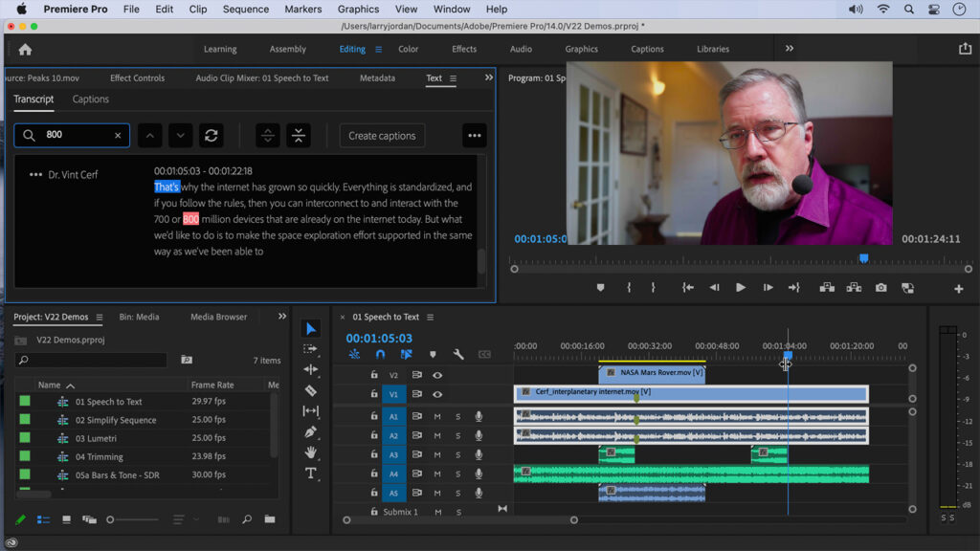This screenshot has height=551, width=980.
Task: Open the Markers menu
Action: coord(303,9)
